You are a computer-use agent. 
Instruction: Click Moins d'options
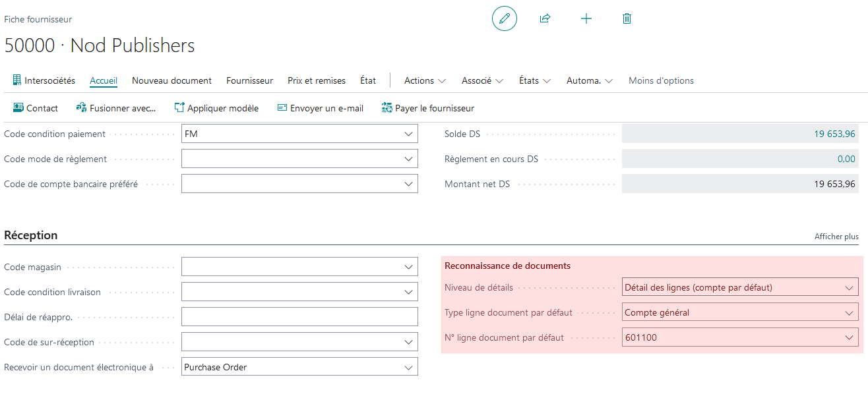pos(661,80)
